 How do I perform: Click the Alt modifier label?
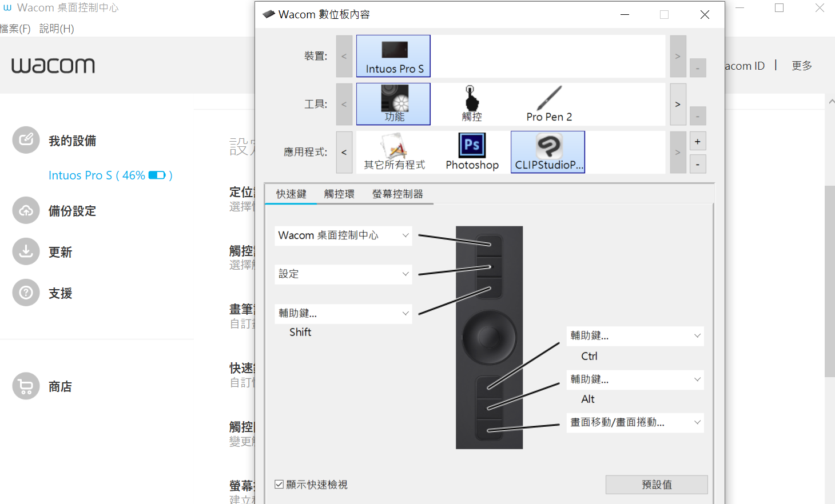[x=588, y=399]
